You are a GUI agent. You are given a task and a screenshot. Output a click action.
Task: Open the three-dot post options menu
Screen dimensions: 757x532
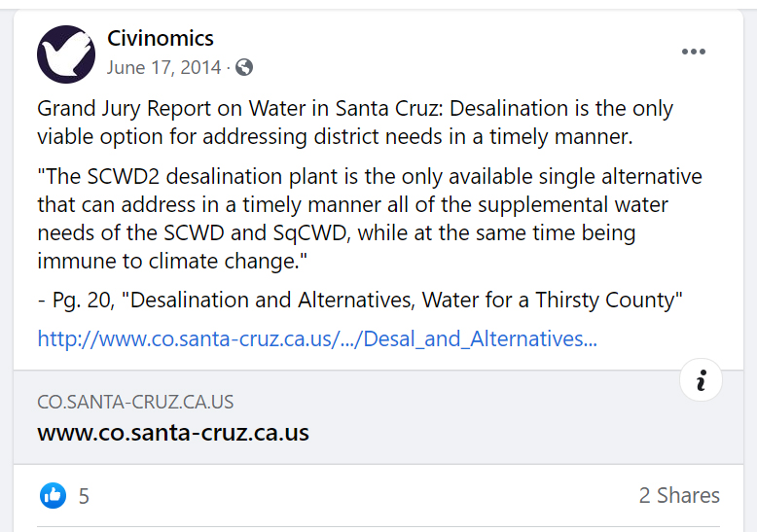click(693, 53)
